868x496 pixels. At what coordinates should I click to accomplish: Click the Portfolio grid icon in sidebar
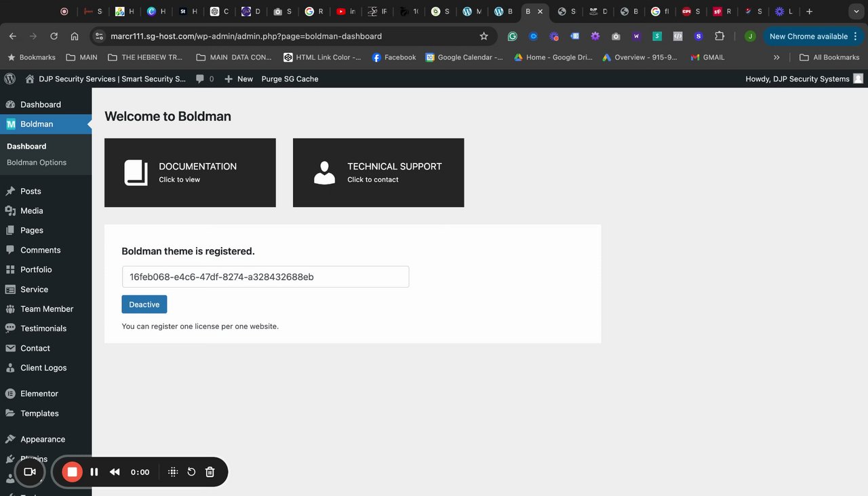click(x=10, y=269)
